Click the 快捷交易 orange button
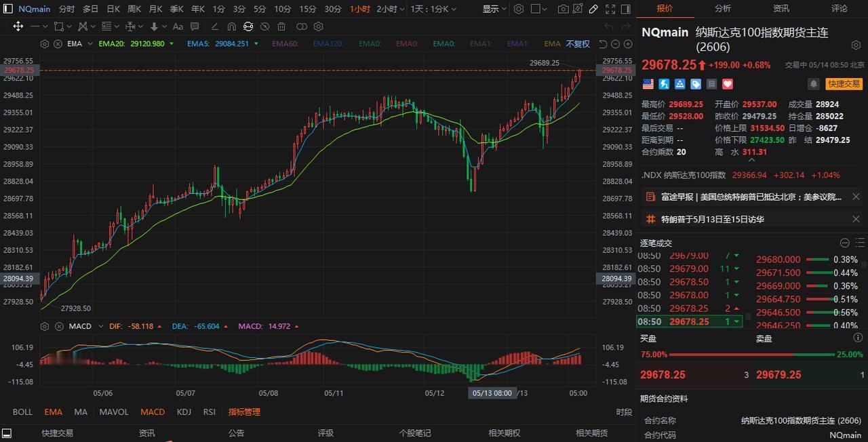 pyautogui.click(x=844, y=84)
